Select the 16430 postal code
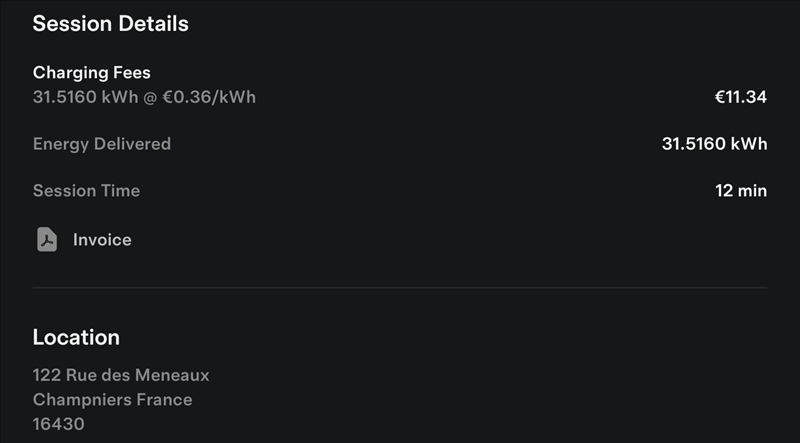The width and height of the screenshot is (800, 443). 59,424
